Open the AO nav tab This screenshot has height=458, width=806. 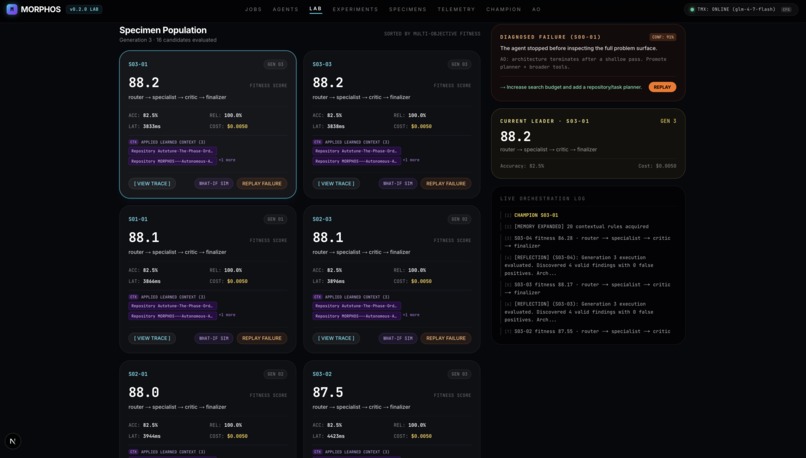tap(536, 9)
